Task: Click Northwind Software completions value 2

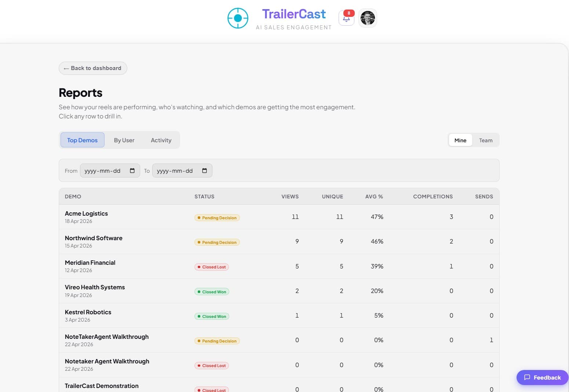Action: click(451, 241)
